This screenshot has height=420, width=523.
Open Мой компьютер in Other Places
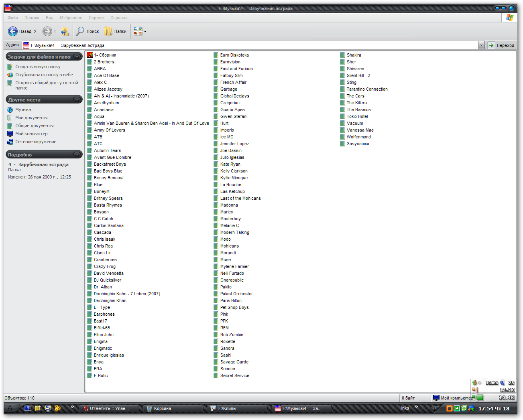[x=31, y=134]
